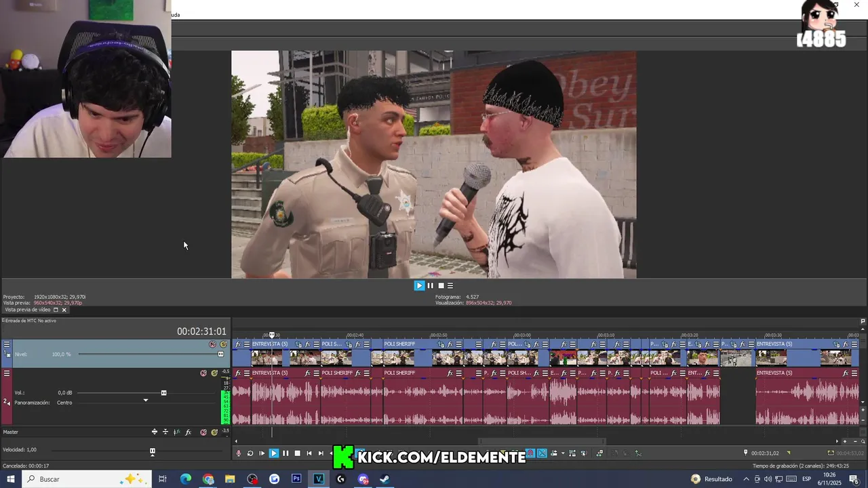Open Microsoft Edge from the taskbar
Viewport: 868px width, 488px height.
[x=186, y=479]
